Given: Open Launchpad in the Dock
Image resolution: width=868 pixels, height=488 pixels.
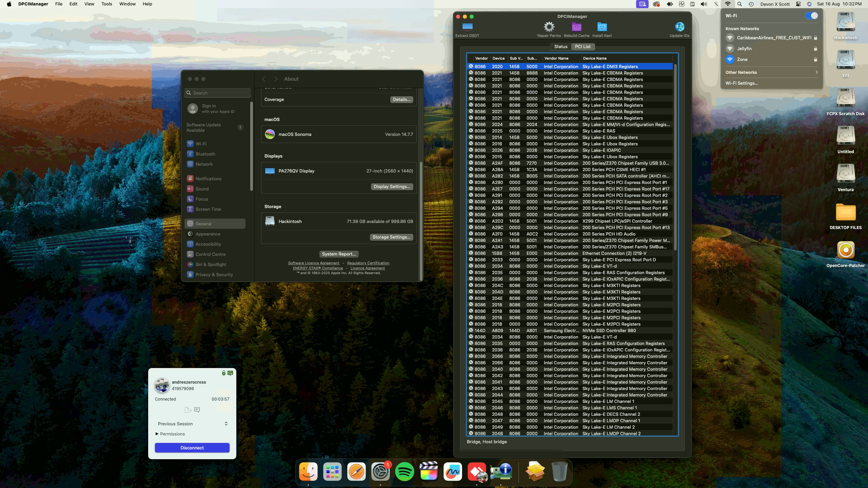Looking at the screenshot, I should (x=332, y=471).
